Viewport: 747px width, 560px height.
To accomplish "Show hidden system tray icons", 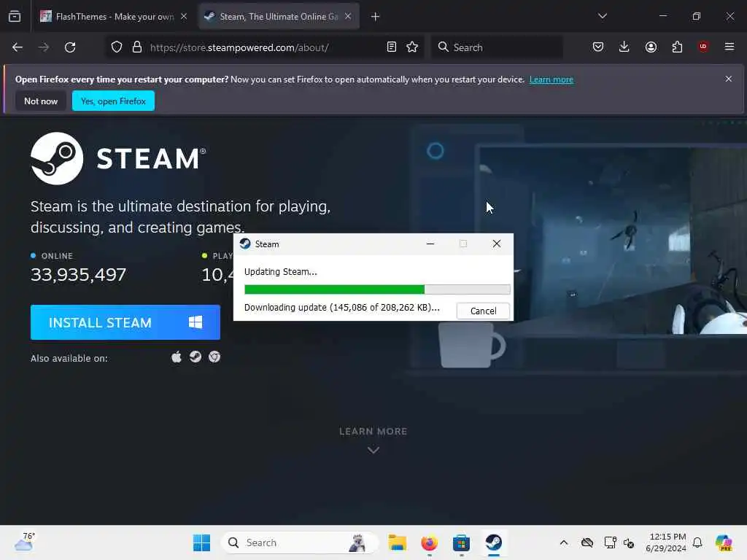I will coord(564,542).
